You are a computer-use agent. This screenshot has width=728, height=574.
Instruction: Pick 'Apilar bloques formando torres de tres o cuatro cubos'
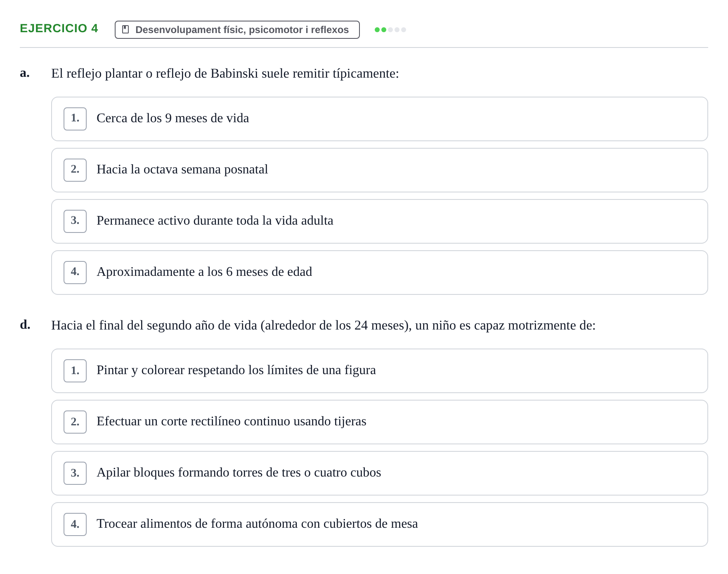[380, 473]
